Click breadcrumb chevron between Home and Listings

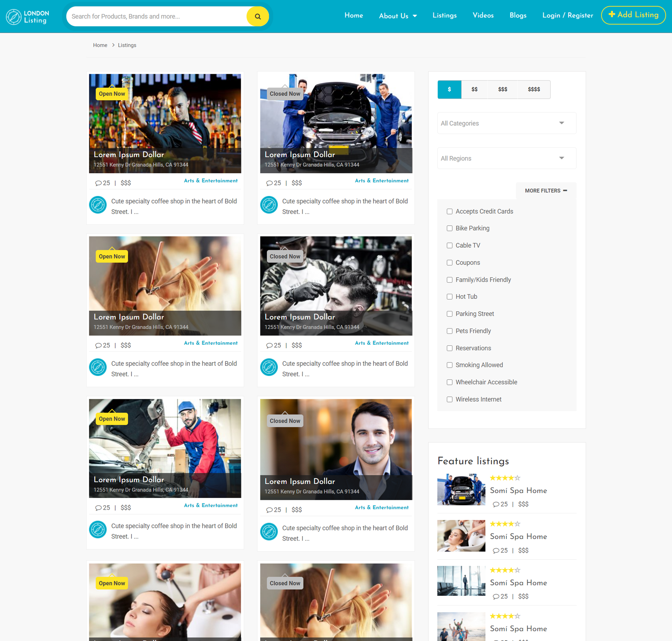pyautogui.click(x=113, y=45)
